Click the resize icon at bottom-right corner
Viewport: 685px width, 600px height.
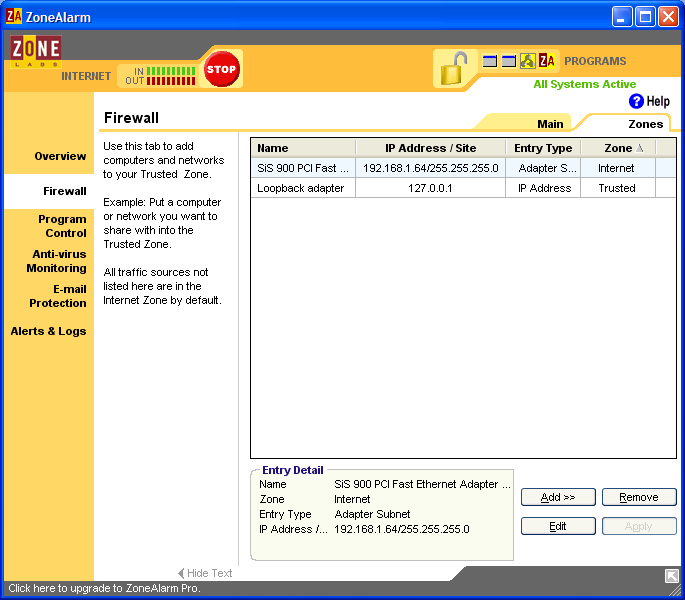671,576
